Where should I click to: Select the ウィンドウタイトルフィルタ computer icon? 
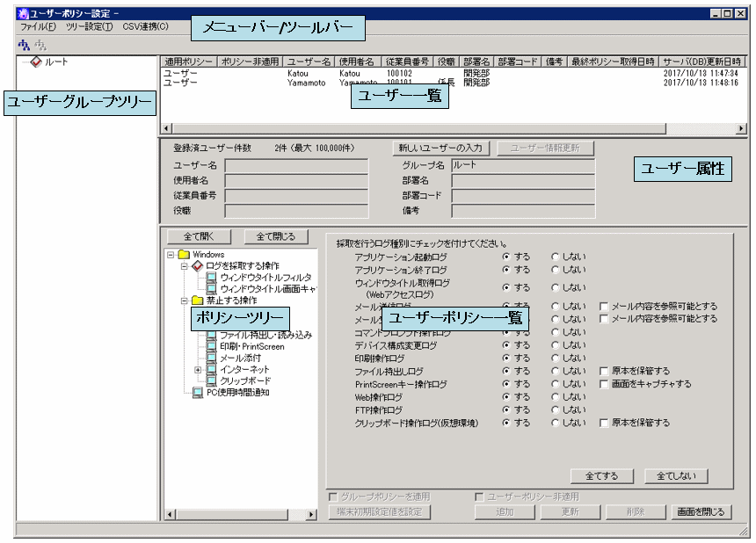tap(211, 278)
